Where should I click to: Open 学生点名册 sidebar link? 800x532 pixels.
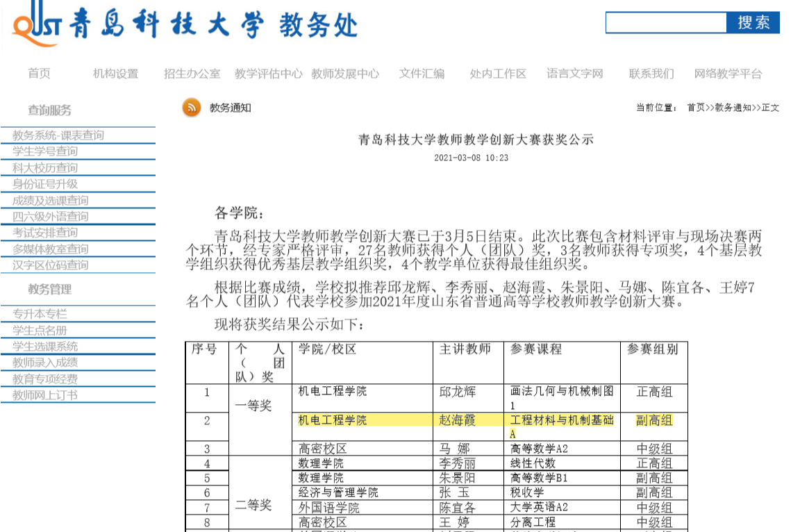40,330
